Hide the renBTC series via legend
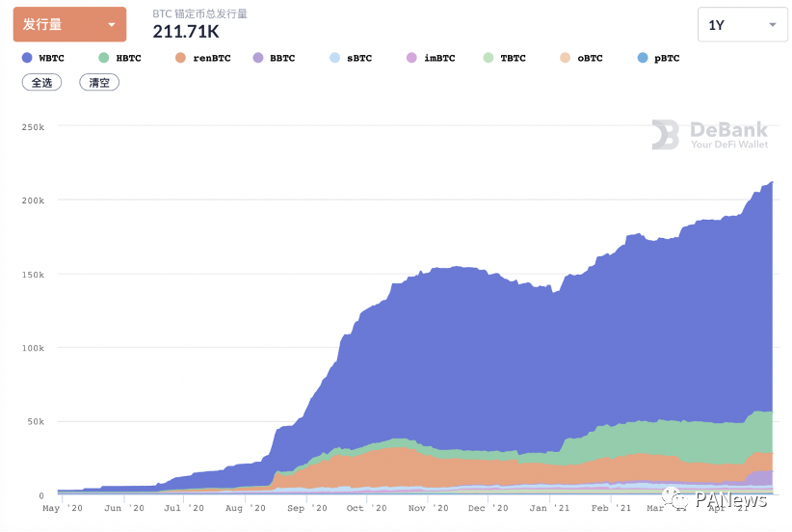This screenshot has width=792, height=532. tap(180, 58)
